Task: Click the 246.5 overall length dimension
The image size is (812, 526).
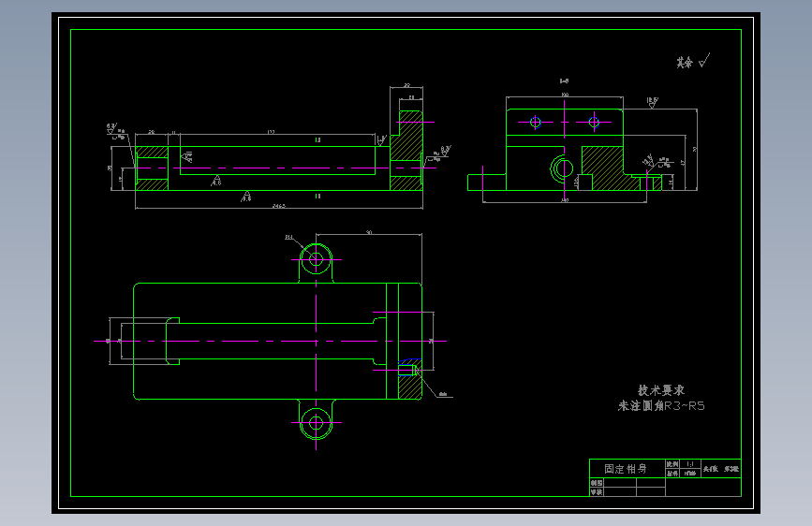Action: (x=278, y=206)
